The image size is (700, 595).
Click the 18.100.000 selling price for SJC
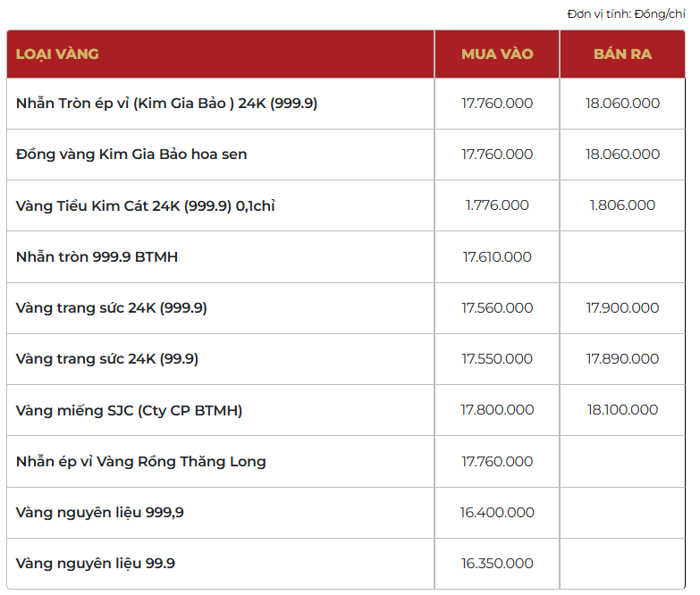tap(622, 410)
